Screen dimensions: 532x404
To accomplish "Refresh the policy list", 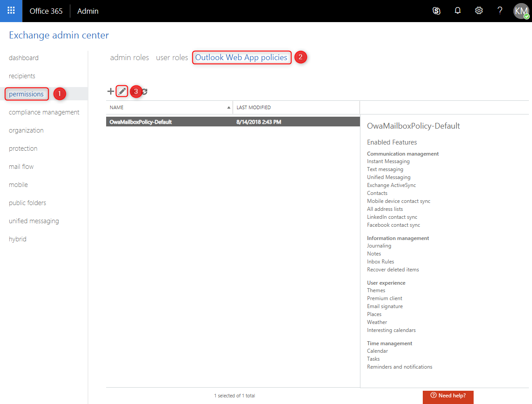I will point(145,91).
